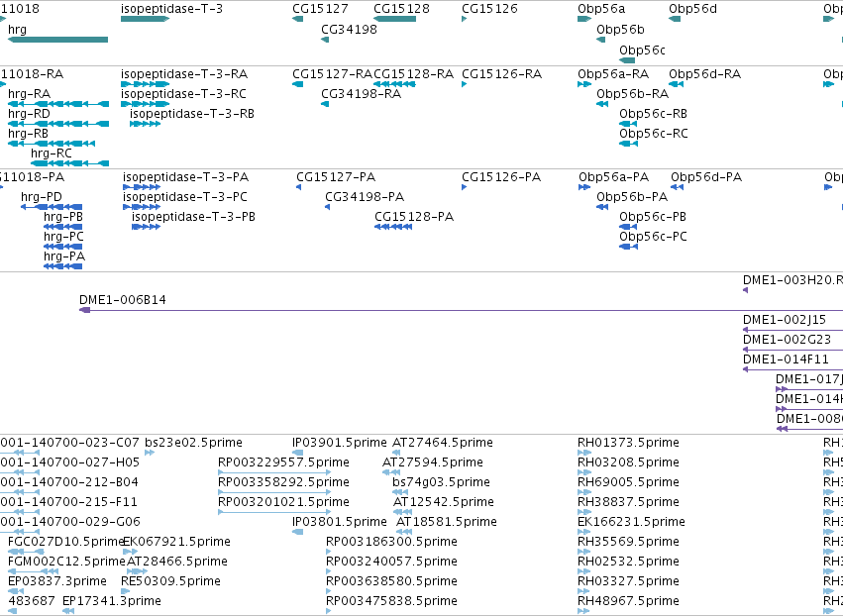Select the IP03801.5prime EST
Viewport: 843px width, 616px height.
coord(298,532)
